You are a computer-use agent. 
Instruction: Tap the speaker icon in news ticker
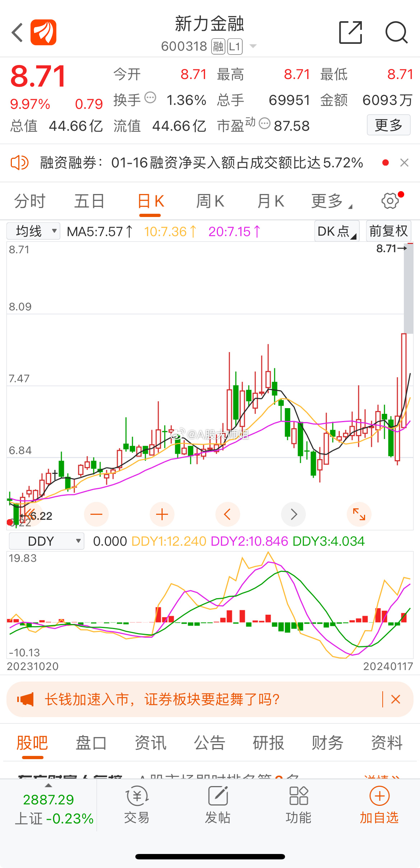click(19, 163)
